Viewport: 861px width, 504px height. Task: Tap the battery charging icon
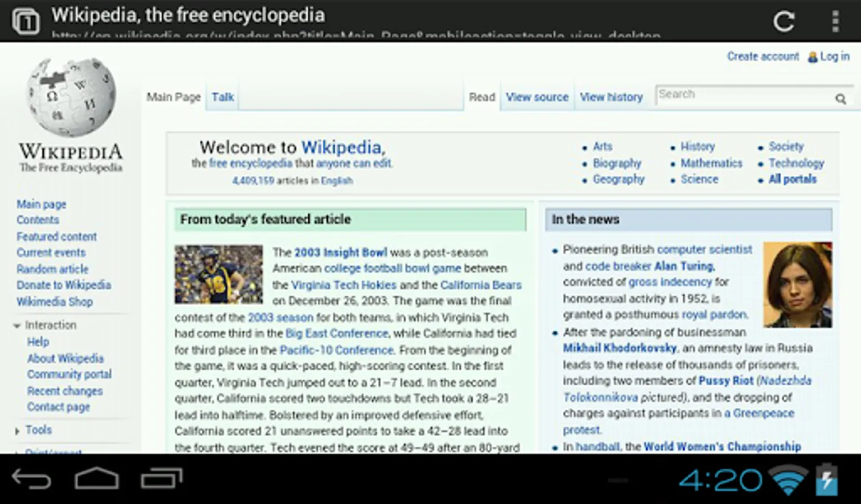click(x=826, y=479)
